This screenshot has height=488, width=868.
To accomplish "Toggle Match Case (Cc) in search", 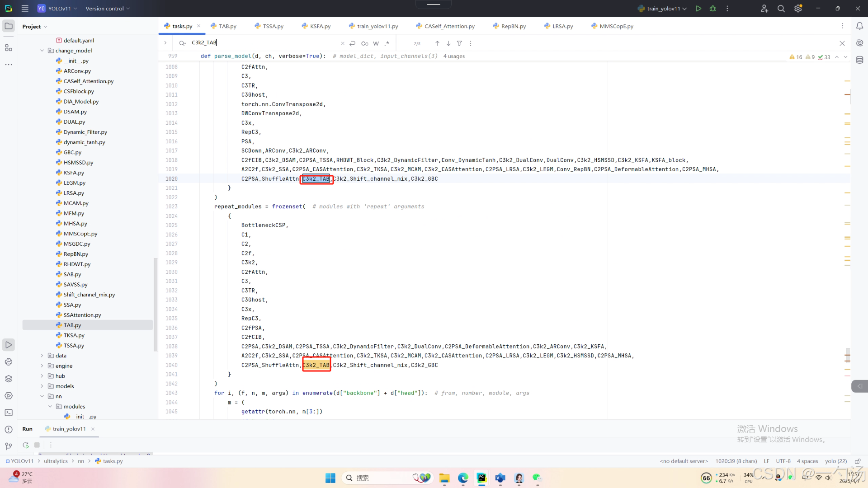I will [364, 43].
